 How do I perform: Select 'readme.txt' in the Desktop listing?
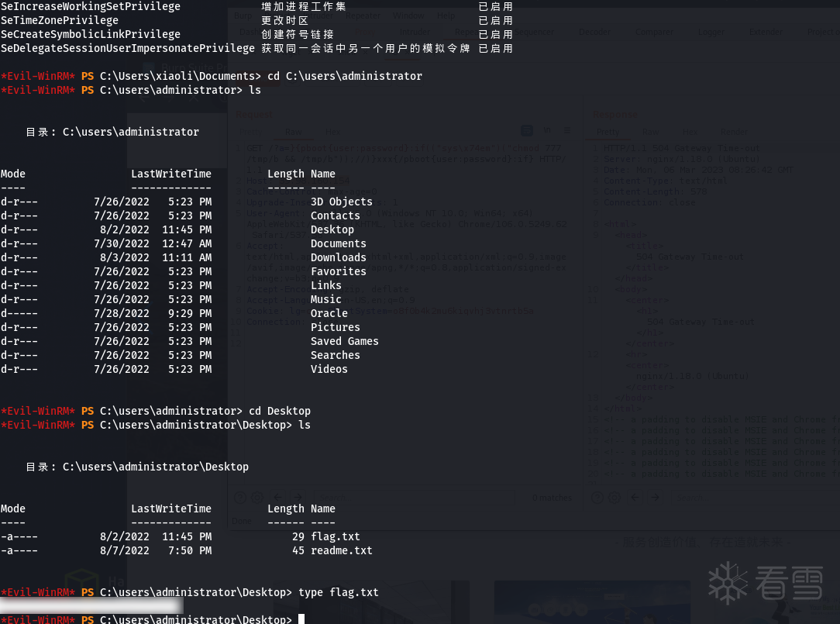pyautogui.click(x=342, y=550)
